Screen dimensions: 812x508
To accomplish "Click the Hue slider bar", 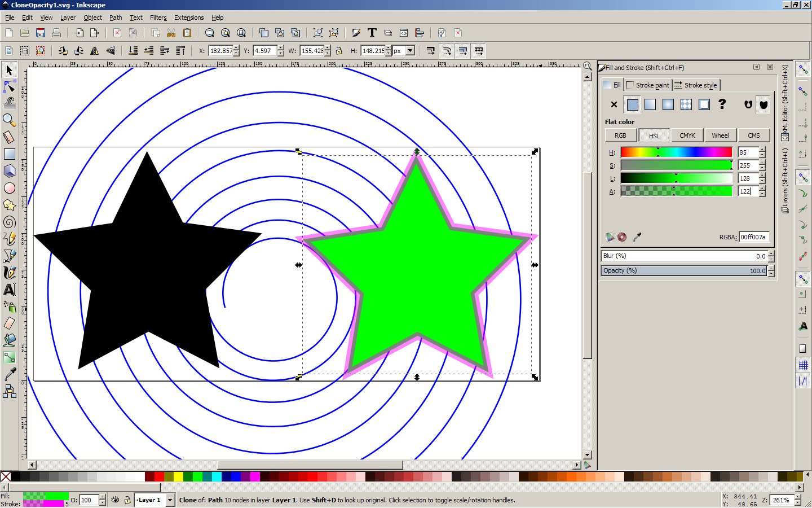I will tap(676, 152).
